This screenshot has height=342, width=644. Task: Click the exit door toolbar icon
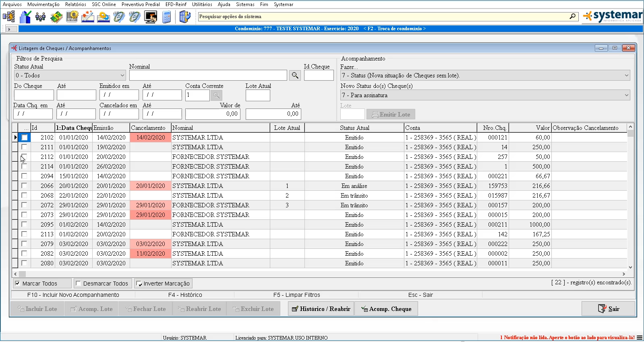point(184,17)
